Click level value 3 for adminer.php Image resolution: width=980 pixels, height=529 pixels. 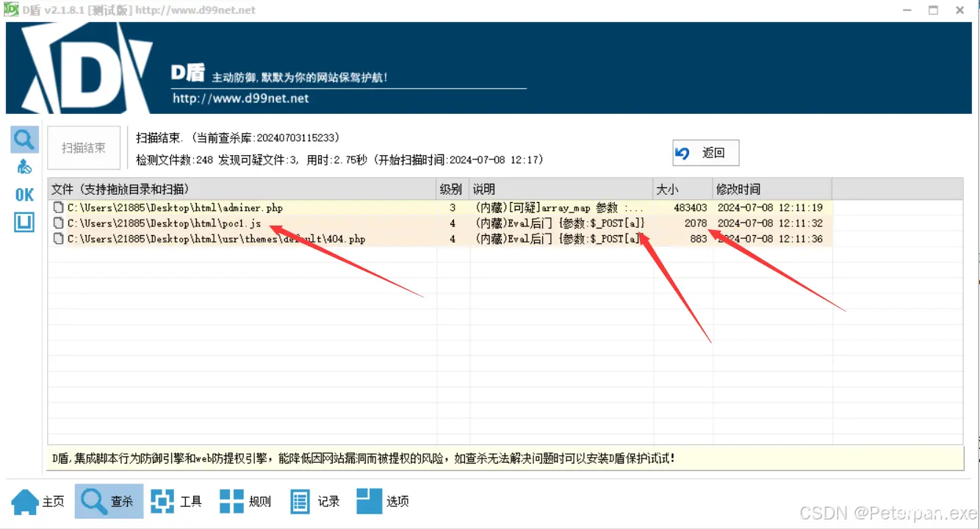coord(453,208)
